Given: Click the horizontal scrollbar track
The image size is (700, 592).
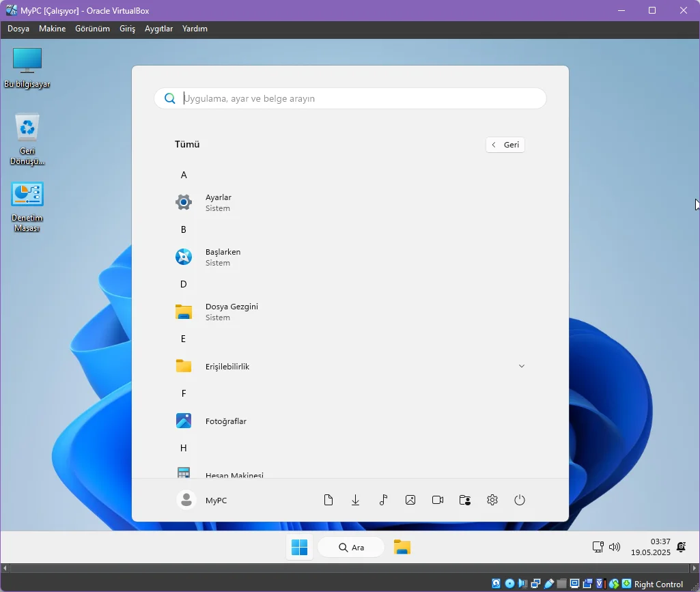Looking at the screenshot, I should [x=350, y=568].
